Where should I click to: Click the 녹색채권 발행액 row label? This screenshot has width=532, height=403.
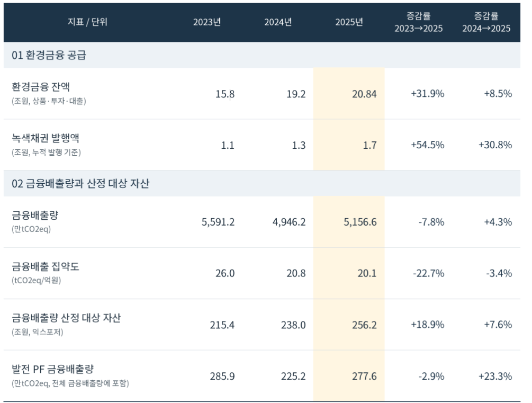46,138
